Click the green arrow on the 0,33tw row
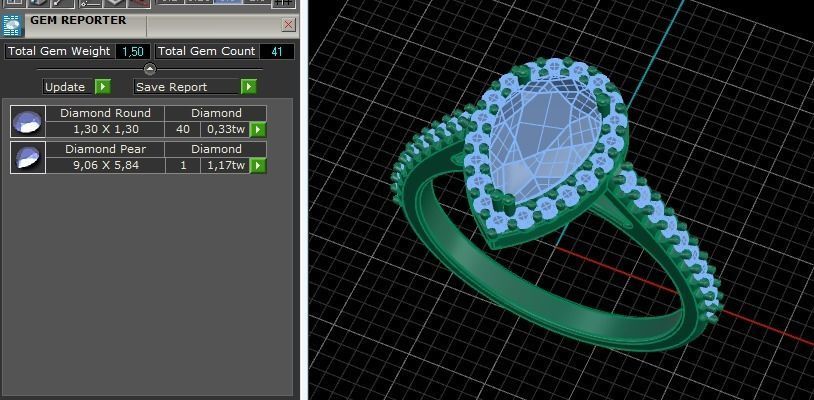This screenshot has height=400, width=814. tap(258, 129)
